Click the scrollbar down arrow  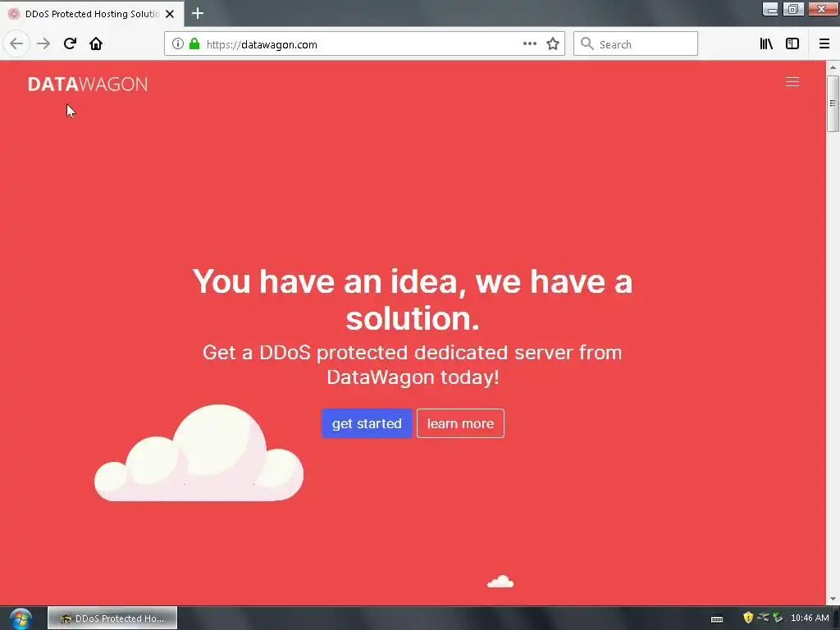click(833, 599)
